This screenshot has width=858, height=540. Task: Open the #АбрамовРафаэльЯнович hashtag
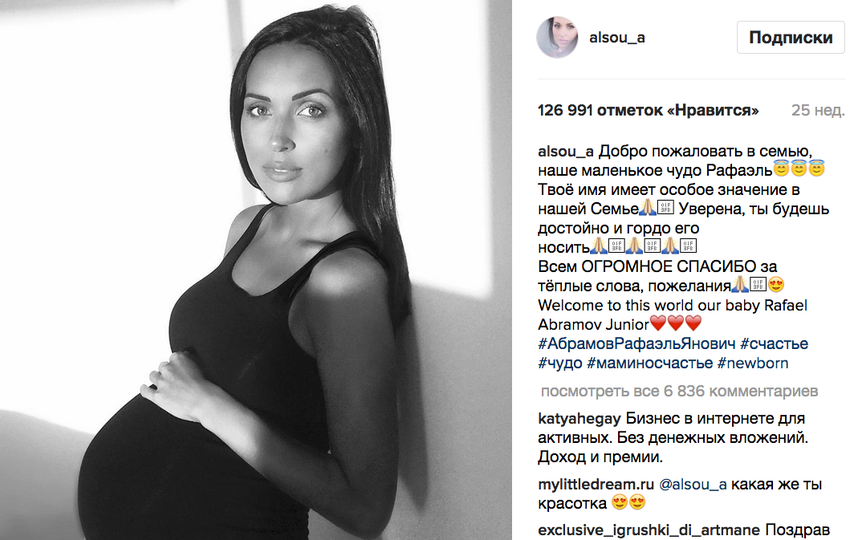636,344
